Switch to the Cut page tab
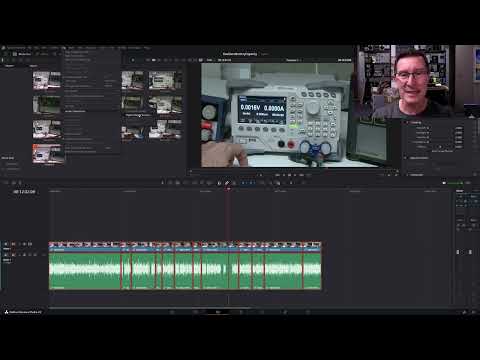 [x=195, y=312]
